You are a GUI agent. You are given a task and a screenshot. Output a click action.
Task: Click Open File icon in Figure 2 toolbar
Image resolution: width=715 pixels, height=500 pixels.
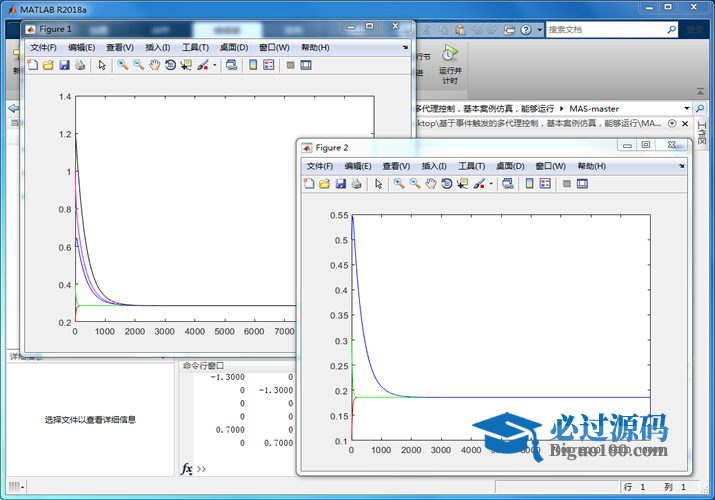coord(324,184)
